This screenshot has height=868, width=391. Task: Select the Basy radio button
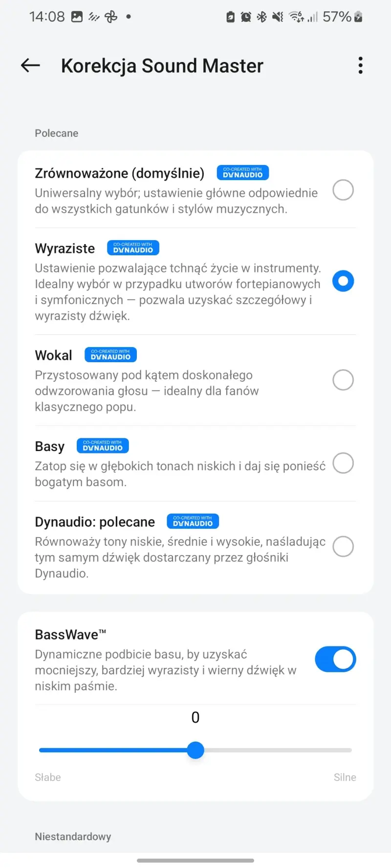point(343,463)
